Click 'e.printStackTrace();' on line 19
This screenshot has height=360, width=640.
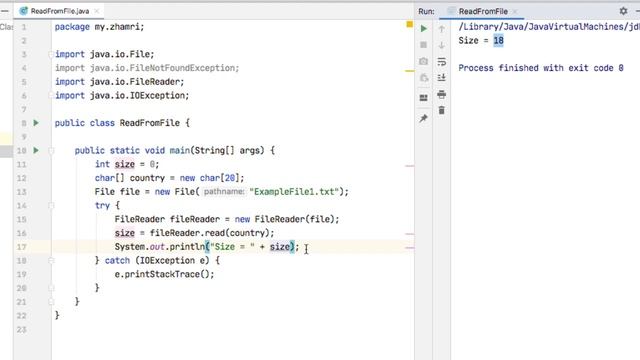164,274
